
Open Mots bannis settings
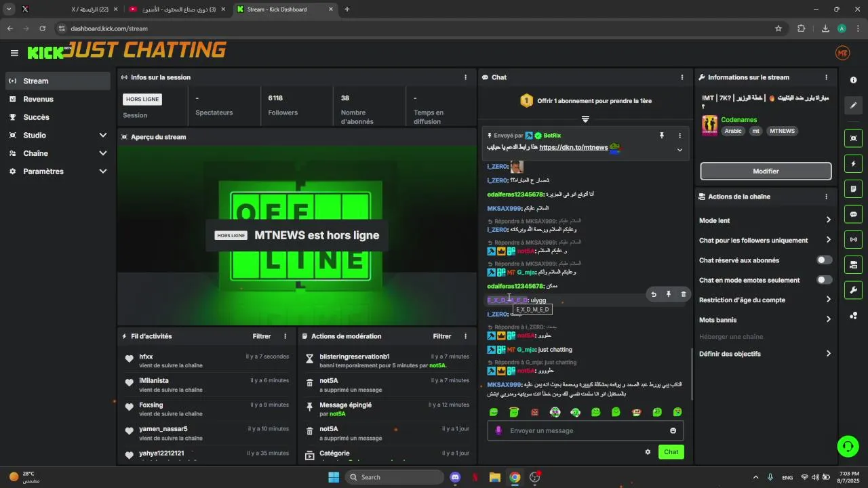tap(765, 320)
